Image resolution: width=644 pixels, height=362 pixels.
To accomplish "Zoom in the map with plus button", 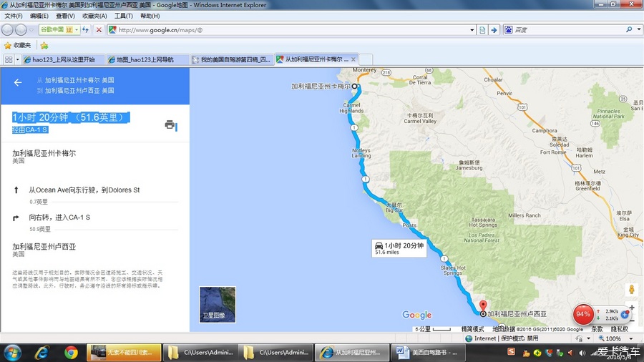I will click(632, 308).
